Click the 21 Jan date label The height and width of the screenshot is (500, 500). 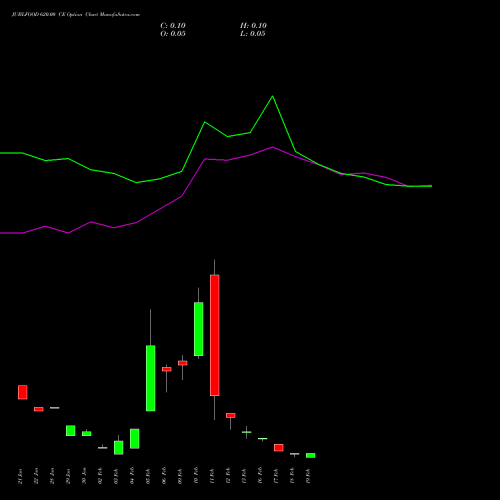click(x=20, y=476)
